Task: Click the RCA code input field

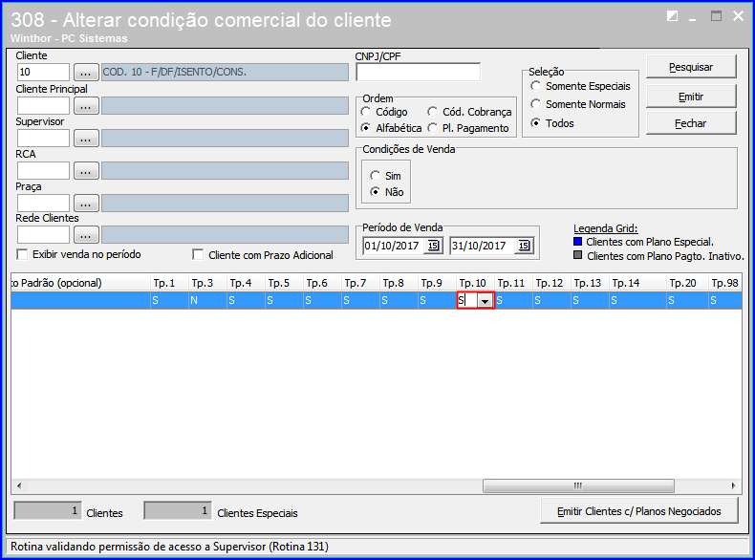Action: tap(43, 171)
